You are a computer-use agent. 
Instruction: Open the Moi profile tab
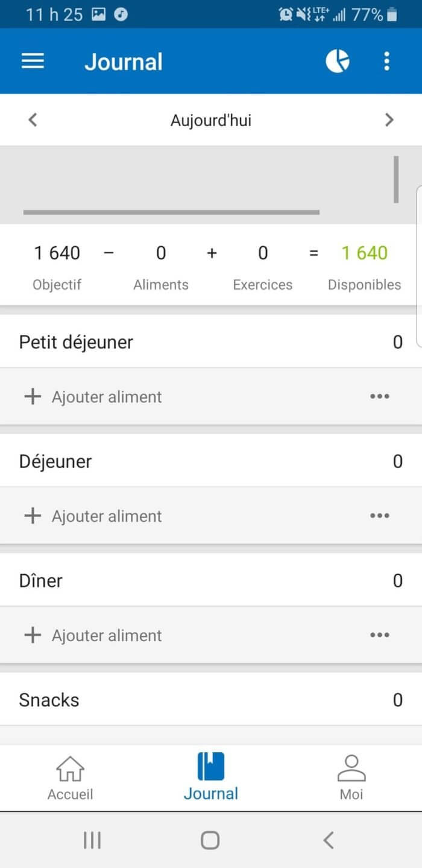click(x=351, y=777)
